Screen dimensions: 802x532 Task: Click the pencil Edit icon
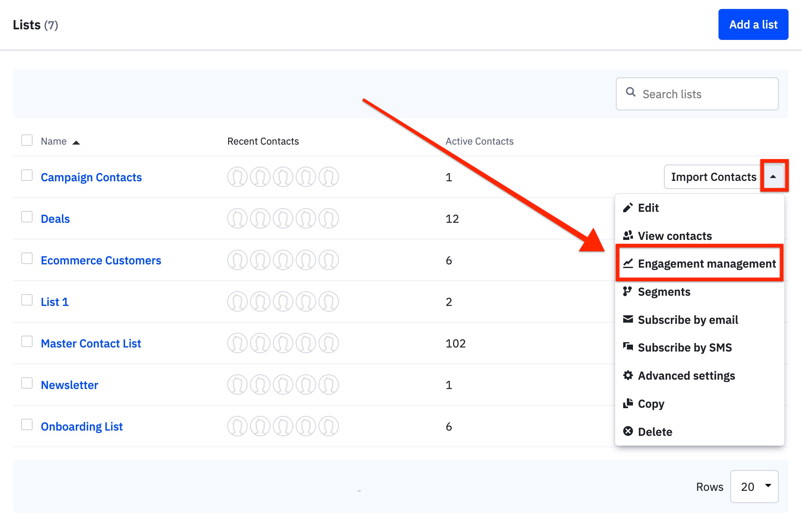click(x=628, y=208)
